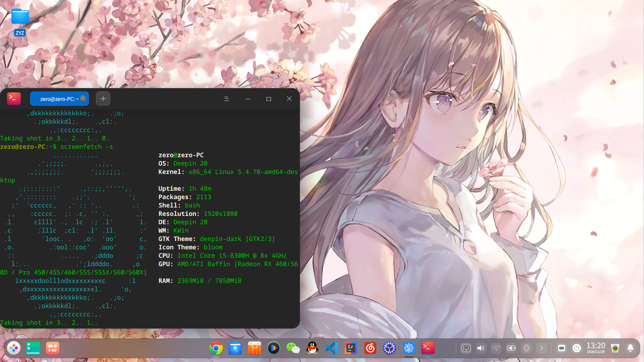Open WeChat from the dock
Viewport: 644px width, 362px height.
point(293,348)
